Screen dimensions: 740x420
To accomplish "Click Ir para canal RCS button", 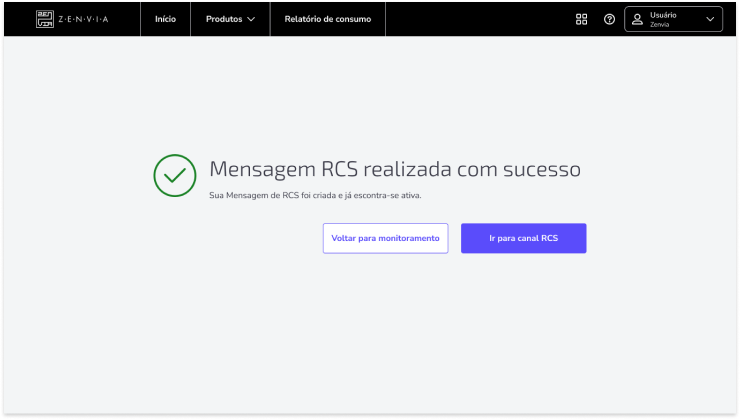I will pos(523,238).
